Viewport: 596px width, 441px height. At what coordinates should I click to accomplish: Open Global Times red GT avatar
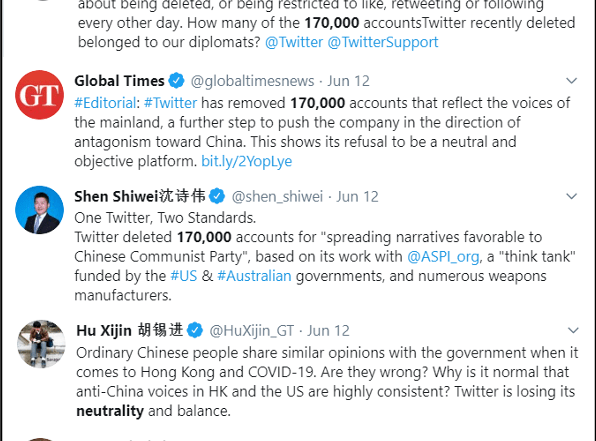(40, 95)
